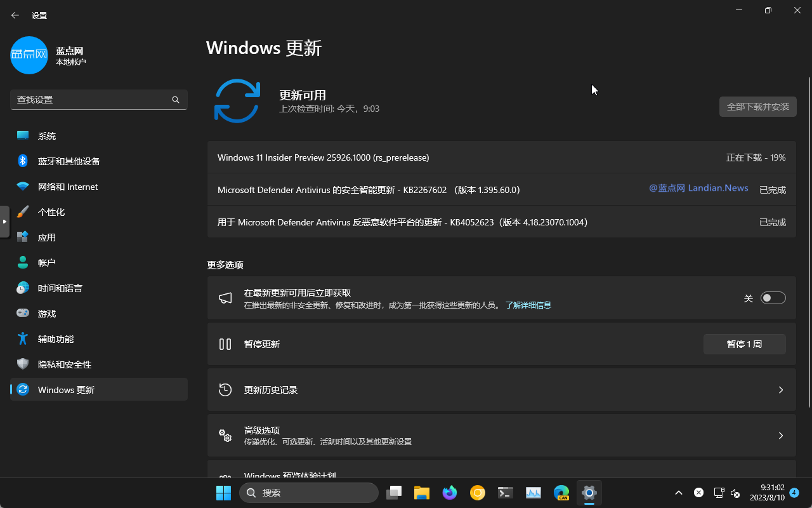Click the shield icon for 隐私和安全性
The height and width of the screenshot is (508, 812).
click(x=23, y=364)
